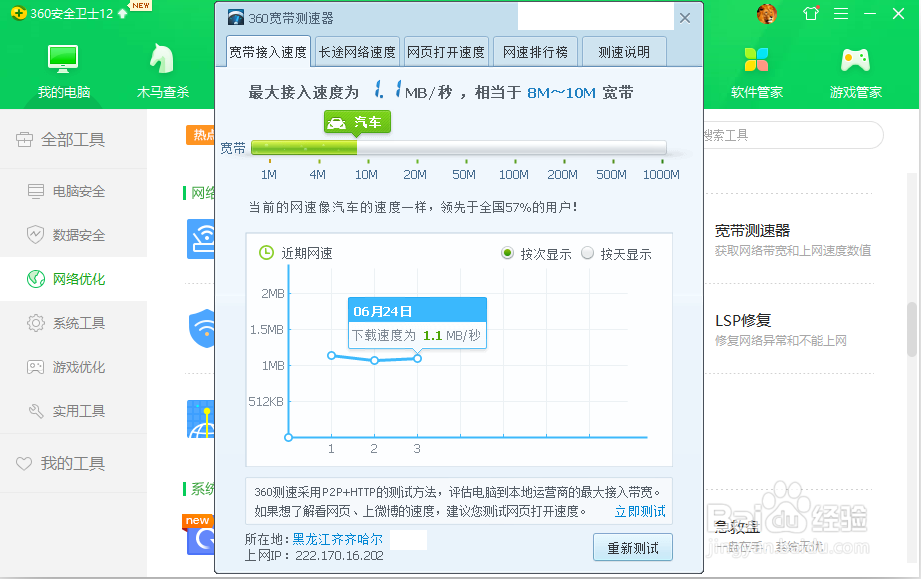921x579 pixels.
Task: Click the 06月24日 tooltip header
Action: point(417,310)
